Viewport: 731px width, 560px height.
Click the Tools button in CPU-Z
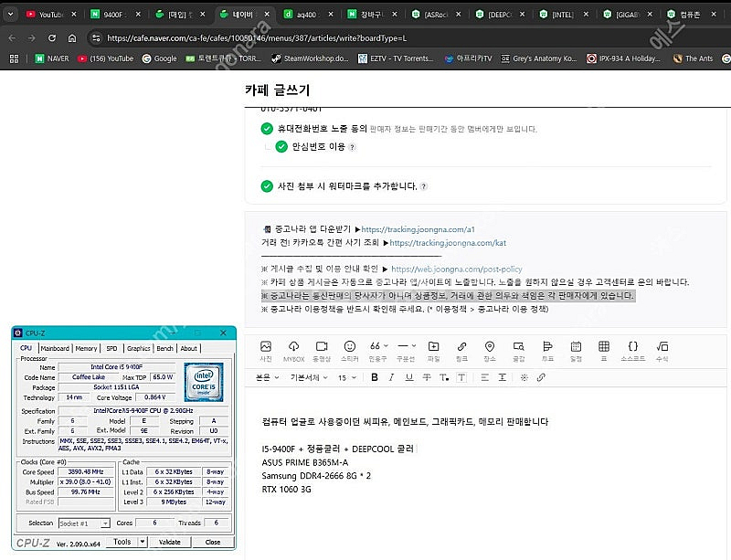coord(122,542)
